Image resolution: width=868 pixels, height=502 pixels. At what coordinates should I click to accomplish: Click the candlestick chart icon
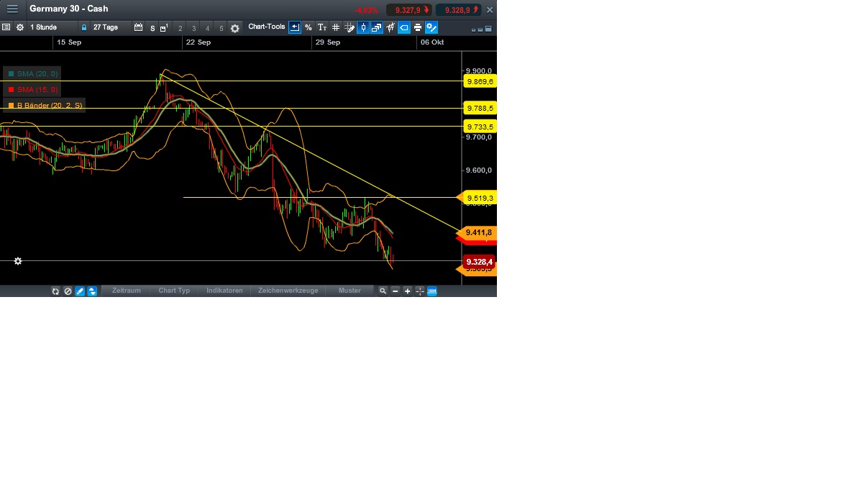point(363,27)
